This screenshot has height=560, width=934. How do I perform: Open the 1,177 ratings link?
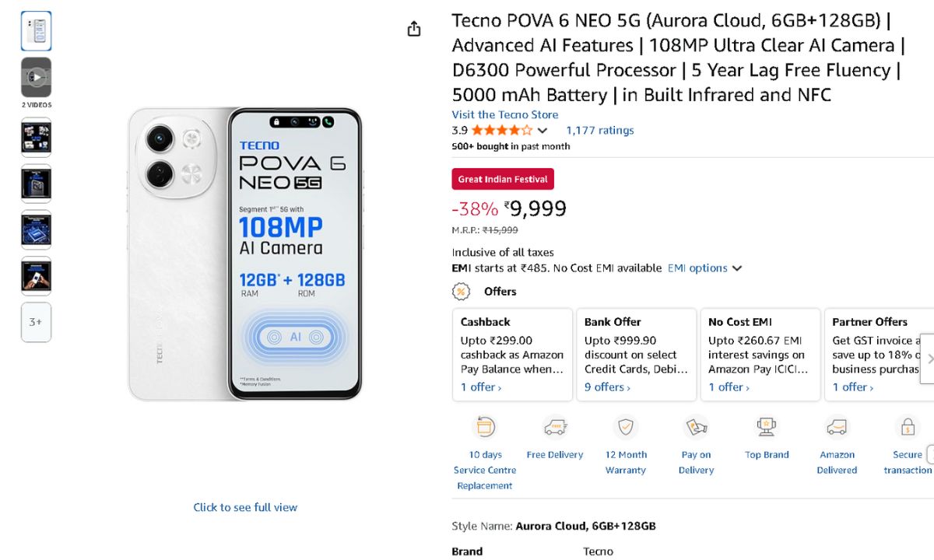tap(599, 131)
